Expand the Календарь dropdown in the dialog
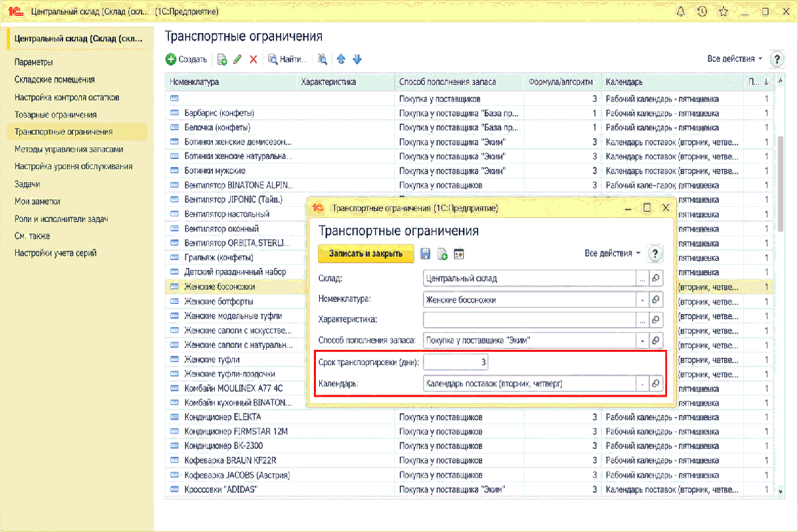 coord(642,384)
